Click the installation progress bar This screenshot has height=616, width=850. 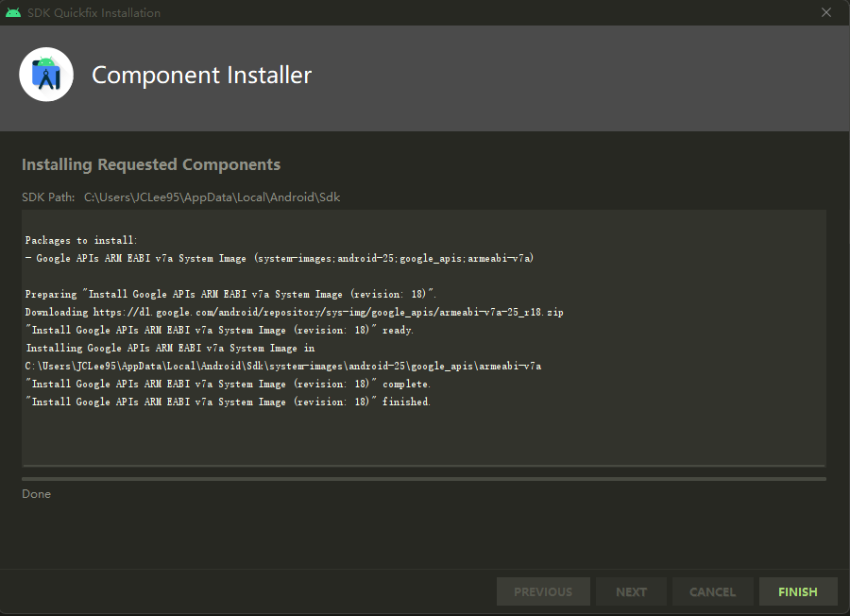pyautogui.click(x=424, y=479)
